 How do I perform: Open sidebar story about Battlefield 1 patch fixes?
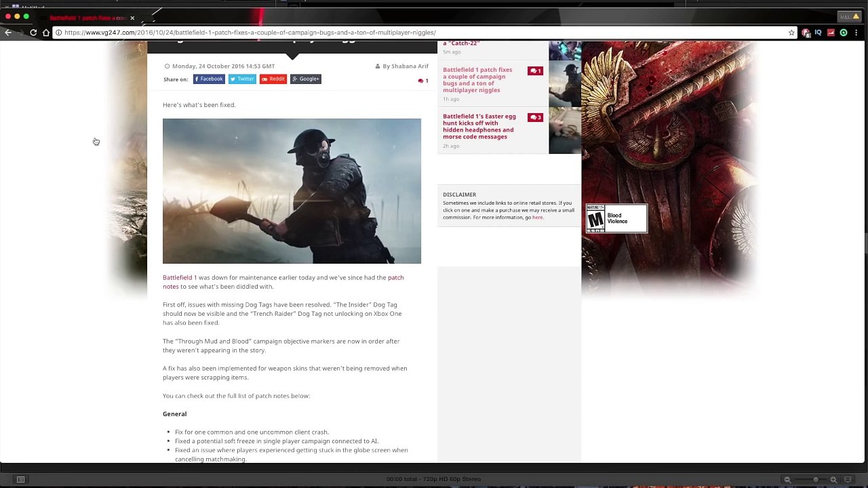[477, 80]
